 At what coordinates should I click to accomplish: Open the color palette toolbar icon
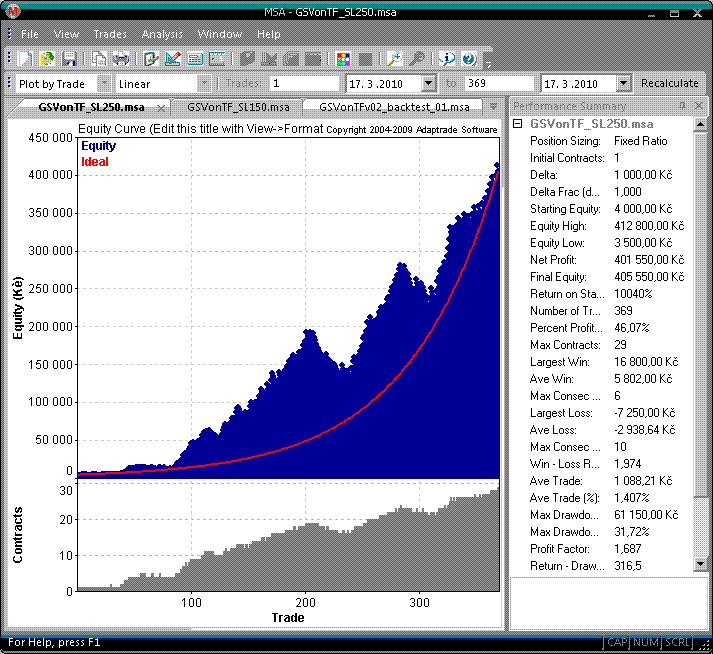pyautogui.click(x=343, y=59)
